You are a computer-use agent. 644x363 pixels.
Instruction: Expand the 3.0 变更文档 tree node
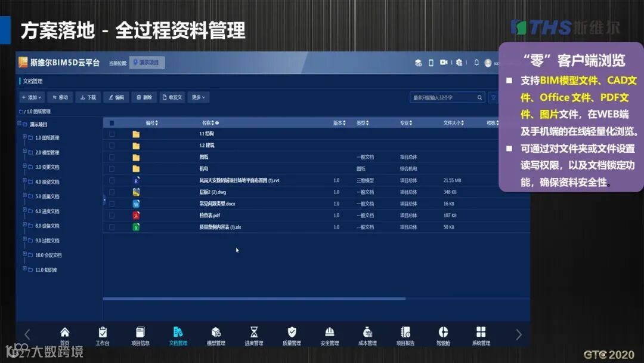point(24,165)
